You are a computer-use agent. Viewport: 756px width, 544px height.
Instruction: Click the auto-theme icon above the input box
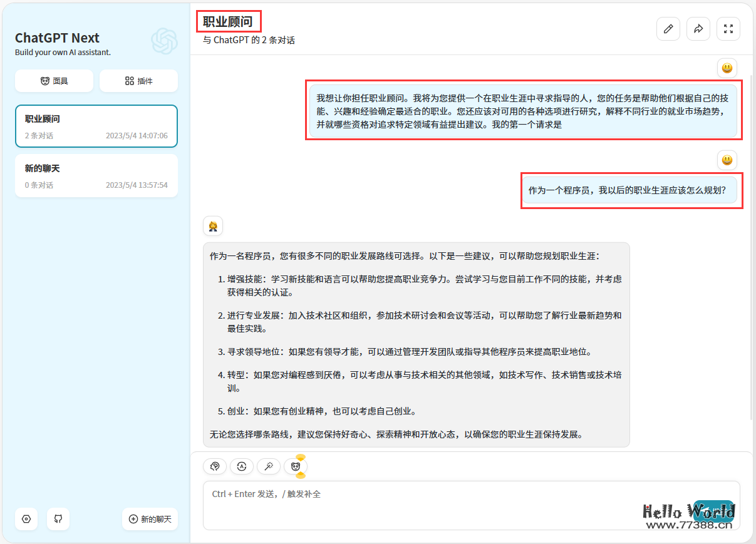click(242, 466)
